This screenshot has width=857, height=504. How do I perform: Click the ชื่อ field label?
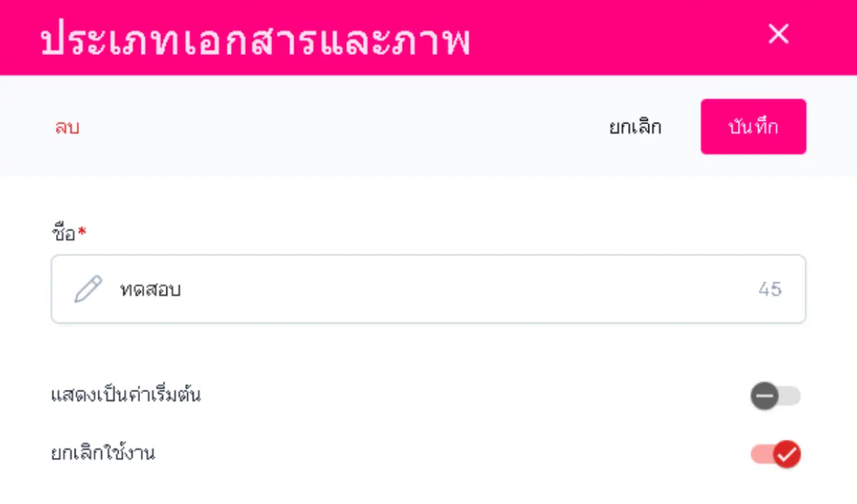64,234
